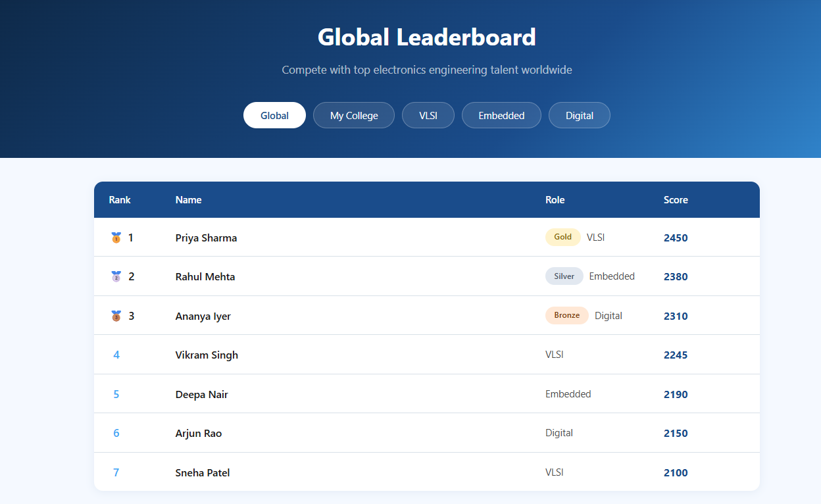Click the Silver badge in Rahul Mehta's row
821x504 pixels.
point(564,276)
